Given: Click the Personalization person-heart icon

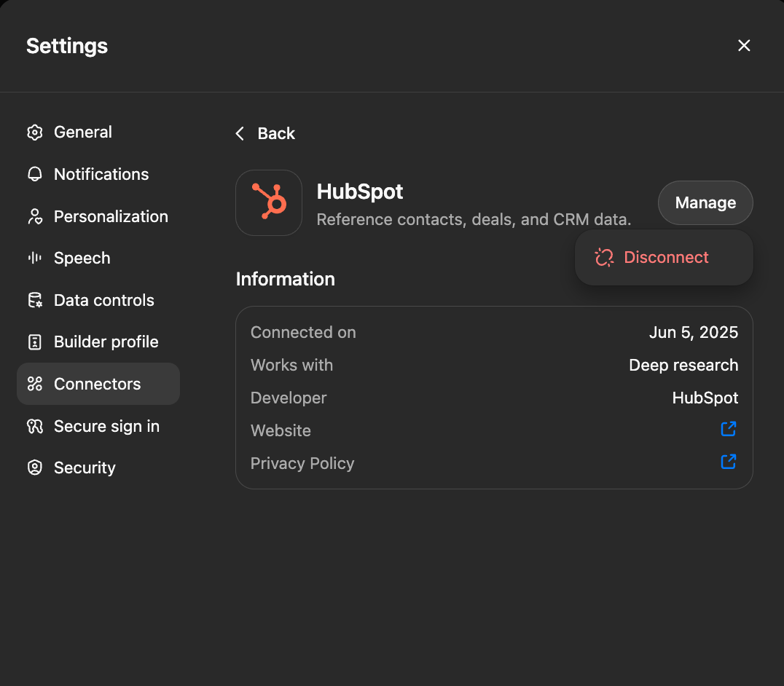Looking at the screenshot, I should pyautogui.click(x=34, y=217).
